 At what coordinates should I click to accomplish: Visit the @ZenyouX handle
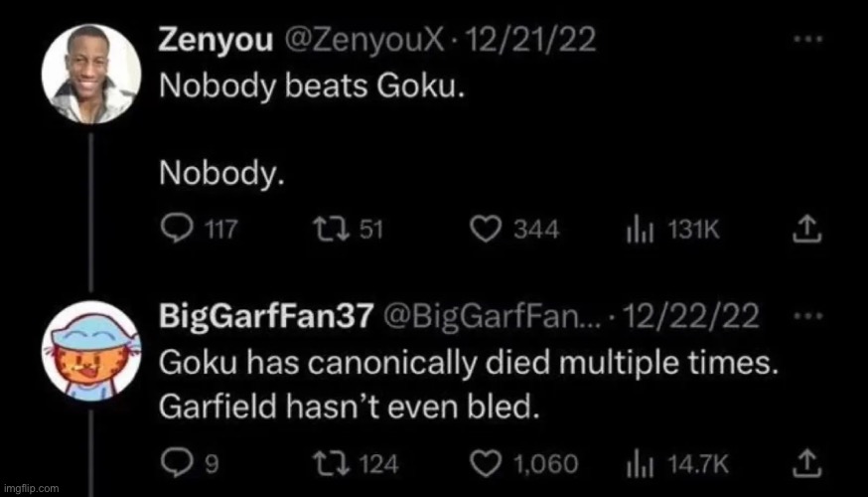(364, 41)
